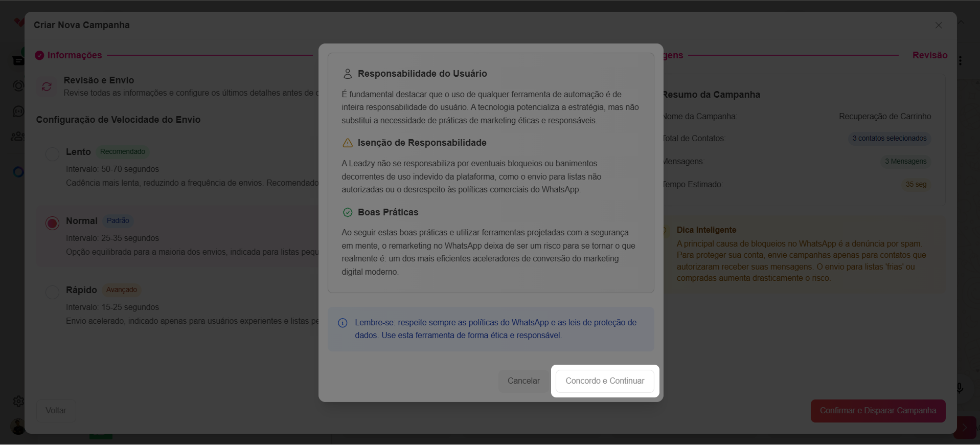
Task: Click the upward chevron at the top right
Action: coord(961,23)
